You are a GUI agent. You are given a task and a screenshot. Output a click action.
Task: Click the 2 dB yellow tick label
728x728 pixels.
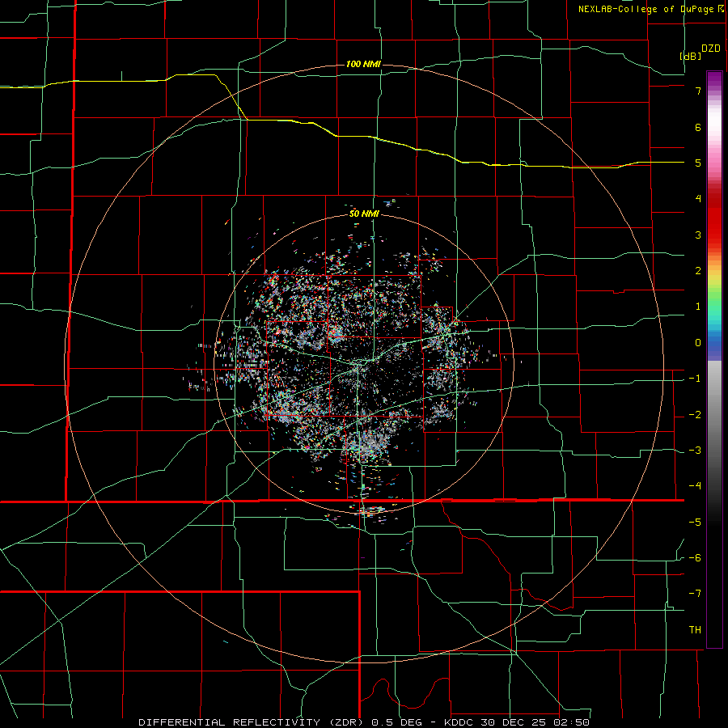pyautogui.click(x=698, y=271)
